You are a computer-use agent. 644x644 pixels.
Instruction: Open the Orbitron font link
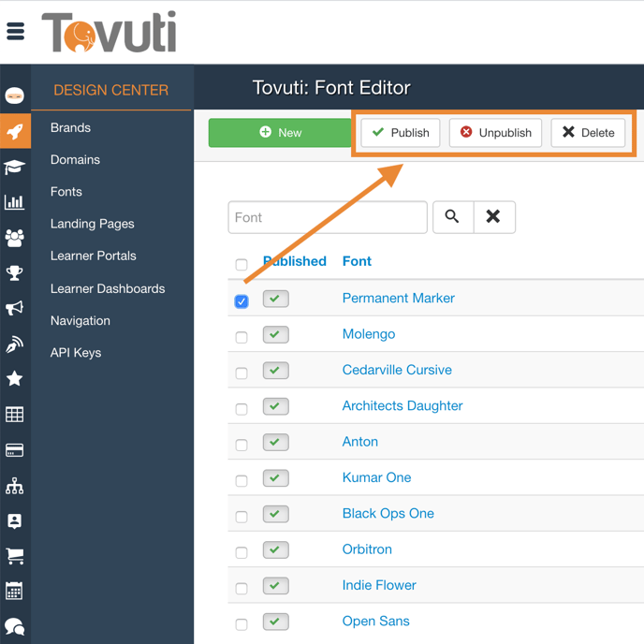coord(367,549)
